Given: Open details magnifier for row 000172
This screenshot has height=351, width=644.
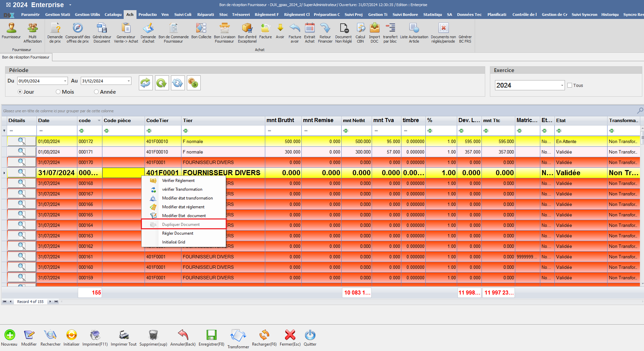Looking at the screenshot, I should click(x=22, y=141).
